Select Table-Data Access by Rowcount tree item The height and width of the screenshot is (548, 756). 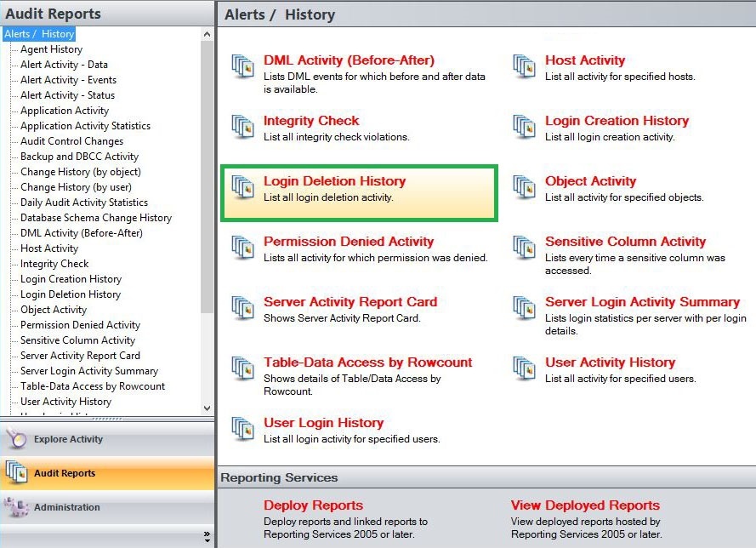coord(93,386)
